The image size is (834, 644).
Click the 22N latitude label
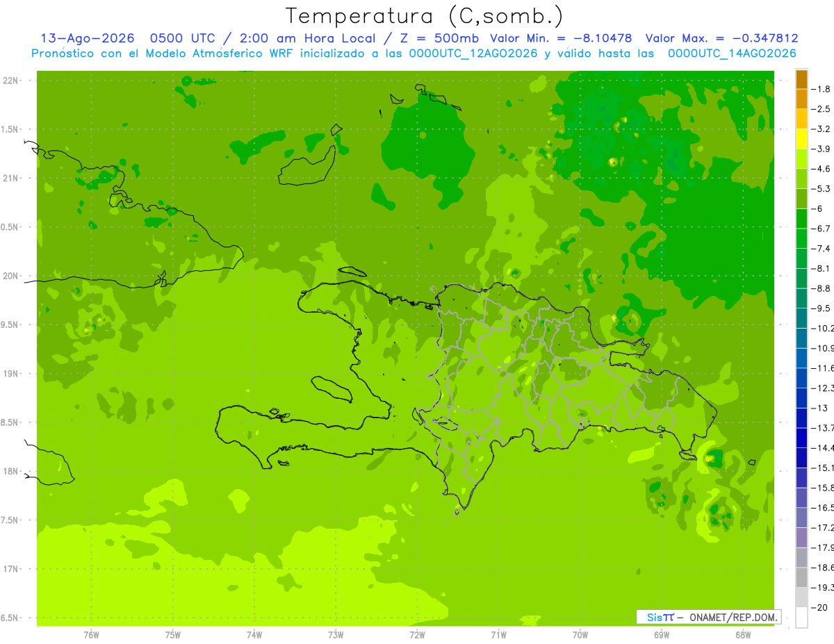click(x=11, y=81)
